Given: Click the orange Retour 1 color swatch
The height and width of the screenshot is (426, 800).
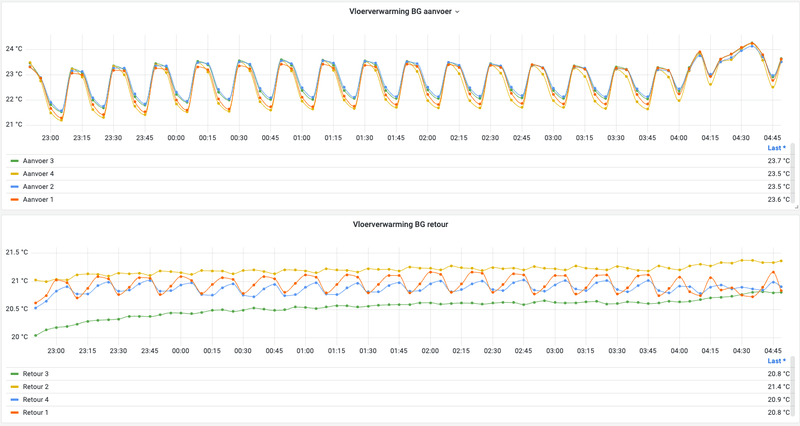Looking at the screenshot, I should coord(15,413).
